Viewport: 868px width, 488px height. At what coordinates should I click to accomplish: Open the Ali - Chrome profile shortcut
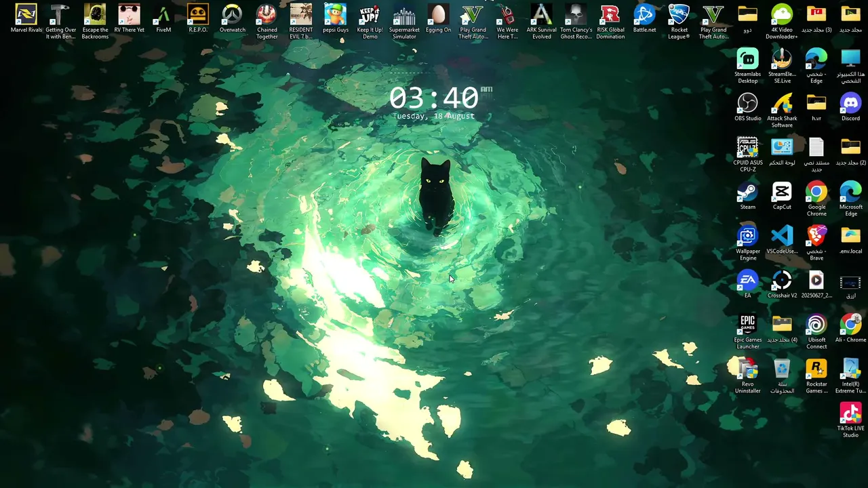pos(850,329)
